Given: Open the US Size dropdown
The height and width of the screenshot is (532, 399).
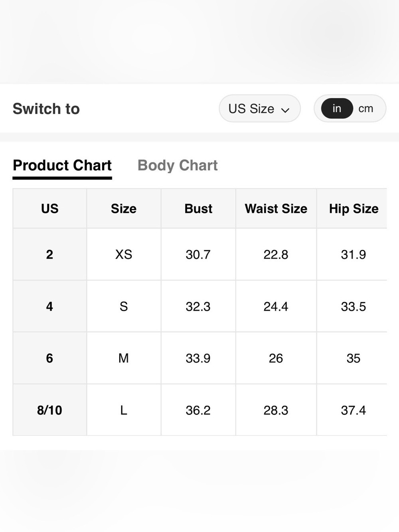Looking at the screenshot, I should [x=260, y=109].
